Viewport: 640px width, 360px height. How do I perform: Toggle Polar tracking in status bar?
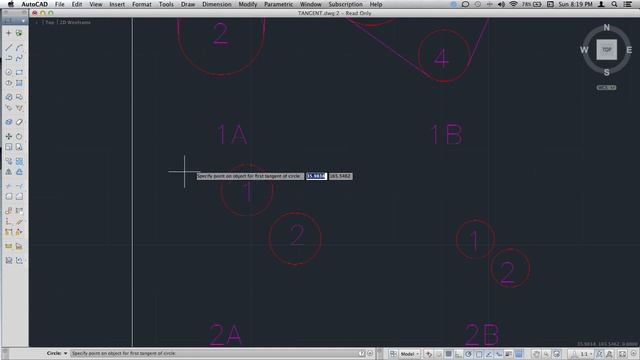[x=469, y=354]
